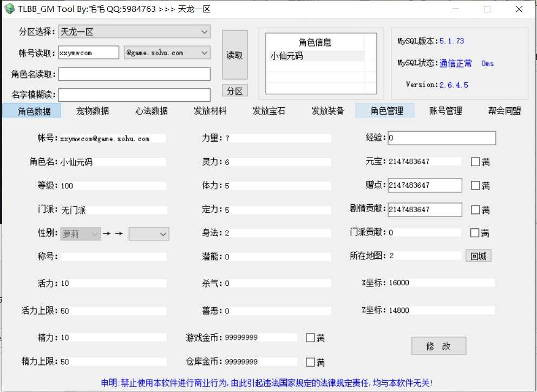Click the 元宝 value 2147483647
The width and height of the screenshot is (537, 392).
424,161
